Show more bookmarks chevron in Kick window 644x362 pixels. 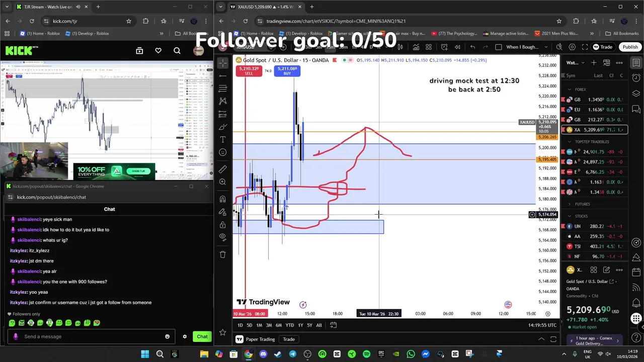pos(162,34)
